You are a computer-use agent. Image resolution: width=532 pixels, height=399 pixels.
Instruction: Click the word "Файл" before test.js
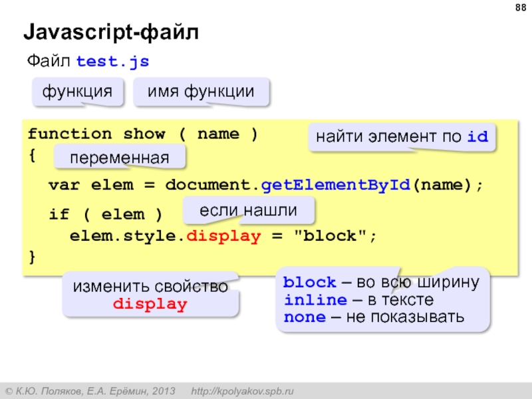tap(49, 61)
